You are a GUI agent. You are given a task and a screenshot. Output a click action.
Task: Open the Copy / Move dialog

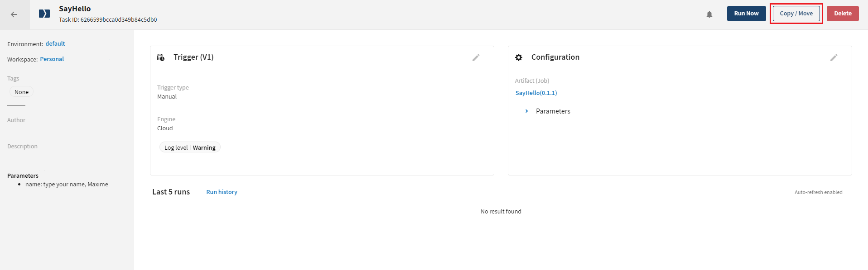796,14
